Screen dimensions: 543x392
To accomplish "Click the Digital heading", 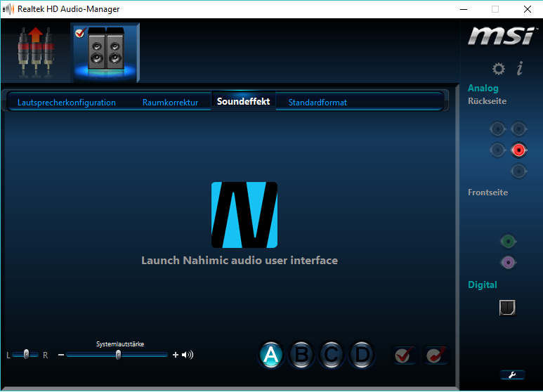I will (x=483, y=285).
